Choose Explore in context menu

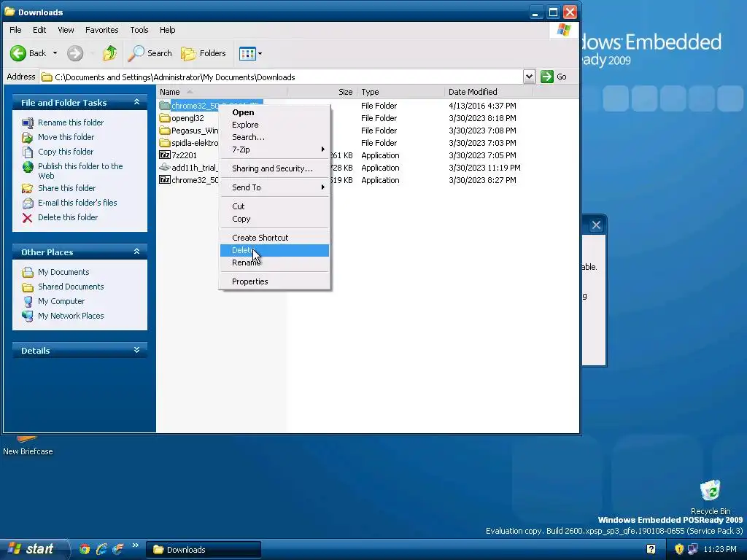pyautogui.click(x=274, y=125)
